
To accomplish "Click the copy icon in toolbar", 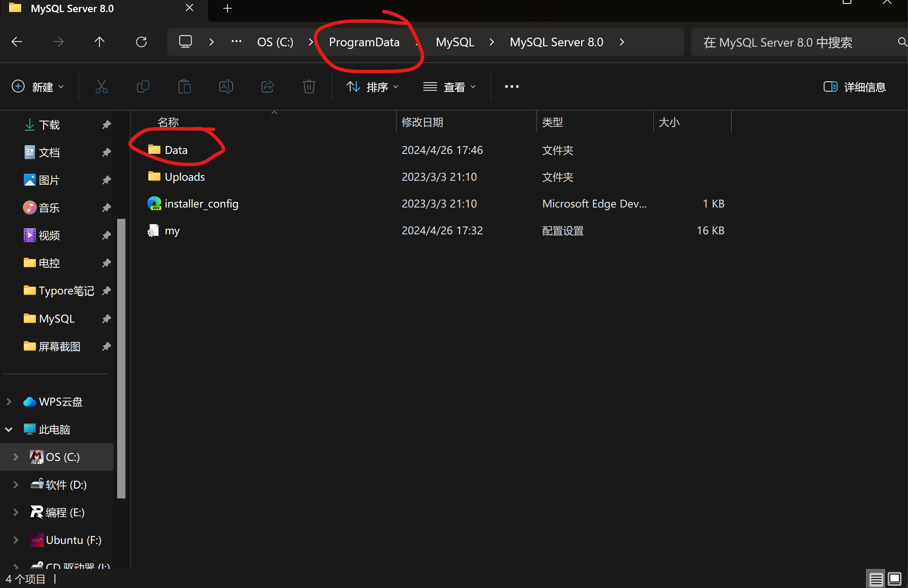I will point(143,87).
